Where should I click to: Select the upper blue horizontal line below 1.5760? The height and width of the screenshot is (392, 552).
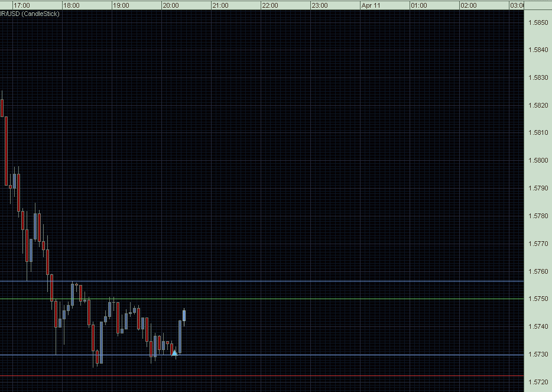click(x=262, y=281)
